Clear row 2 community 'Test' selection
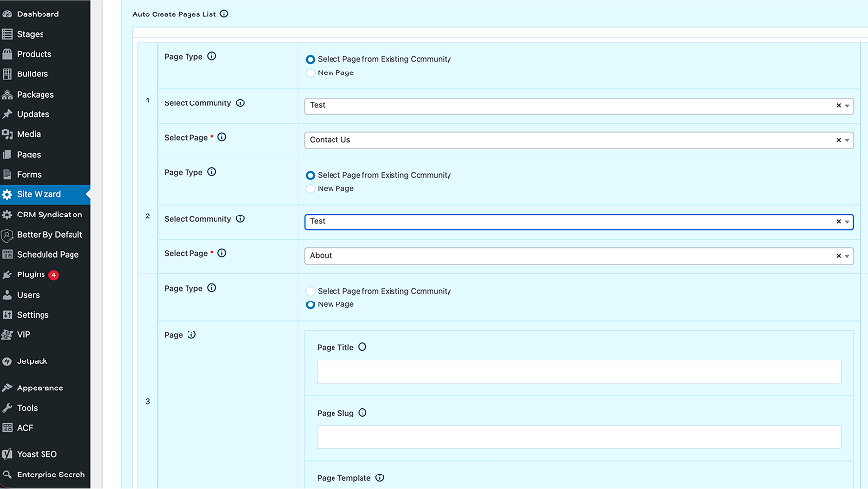The width and height of the screenshot is (868, 489). 839,221
